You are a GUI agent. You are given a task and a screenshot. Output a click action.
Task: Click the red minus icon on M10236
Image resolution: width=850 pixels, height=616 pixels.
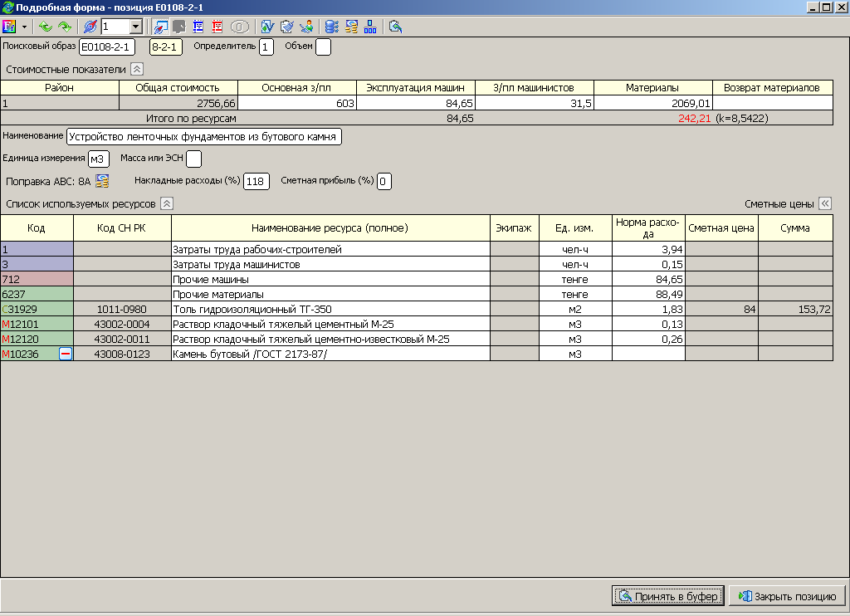click(x=65, y=354)
